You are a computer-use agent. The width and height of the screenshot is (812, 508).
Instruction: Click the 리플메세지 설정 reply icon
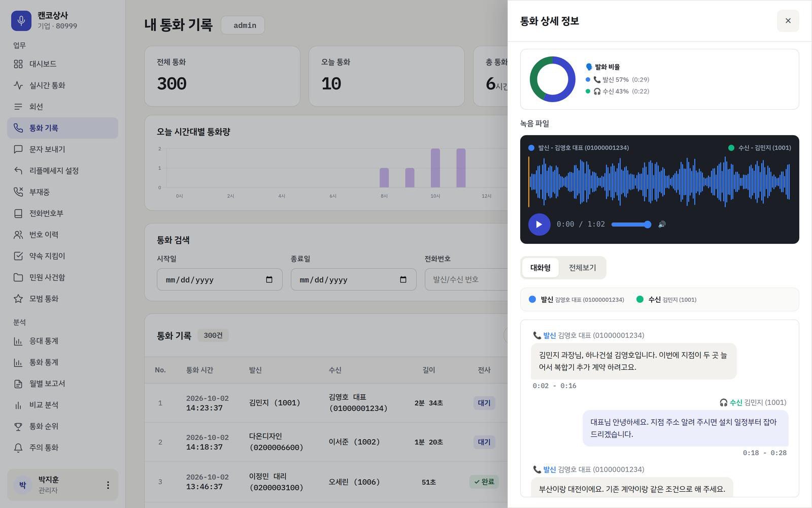[x=18, y=171]
